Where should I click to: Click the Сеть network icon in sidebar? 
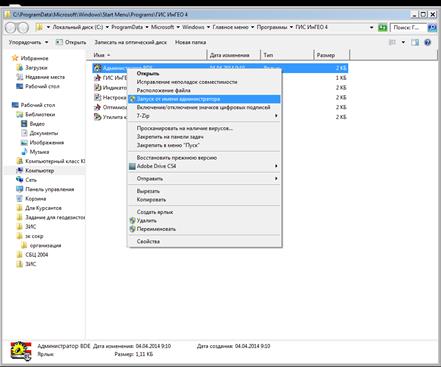click(x=20, y=180)
